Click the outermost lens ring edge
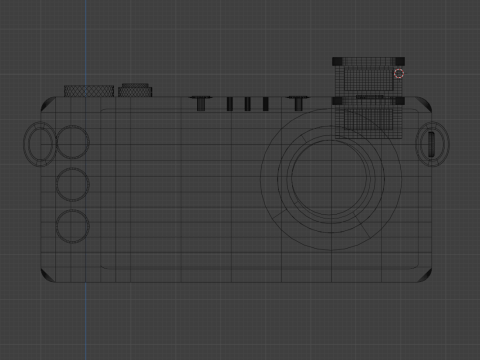The height and width of the screenshot is (360, 480). tap(261, 179)
